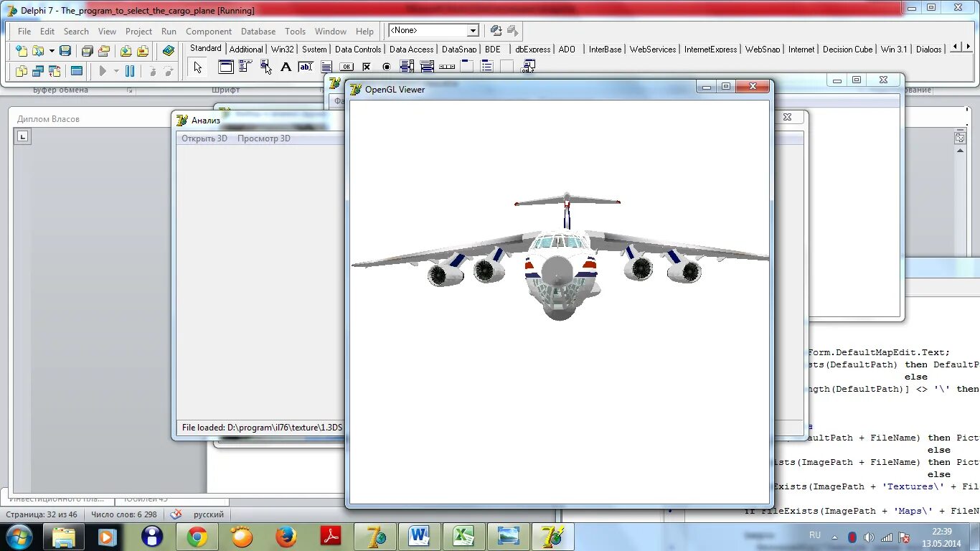The height and width of the screenshot is (551, 980).
Task: Click the Word spelling check status icon
Action: tap(176, 514)
